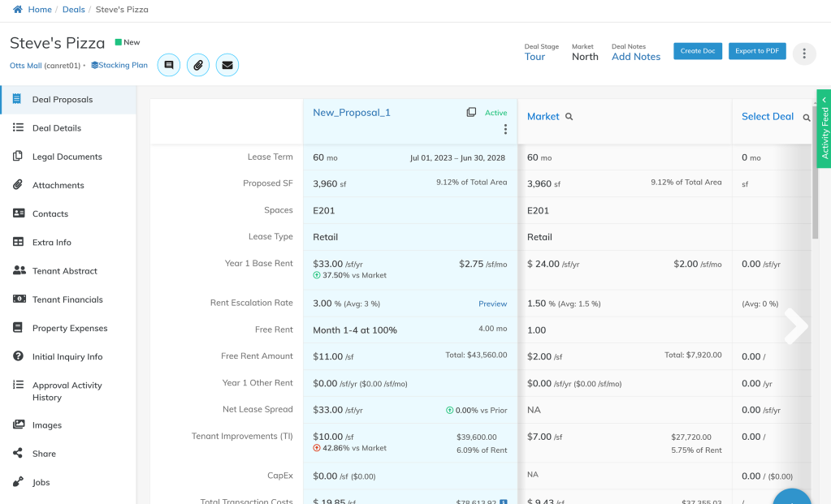The image size is (831, 504).
Task: Click the Approval Activity History list icon
Action: tap(18, 385)
